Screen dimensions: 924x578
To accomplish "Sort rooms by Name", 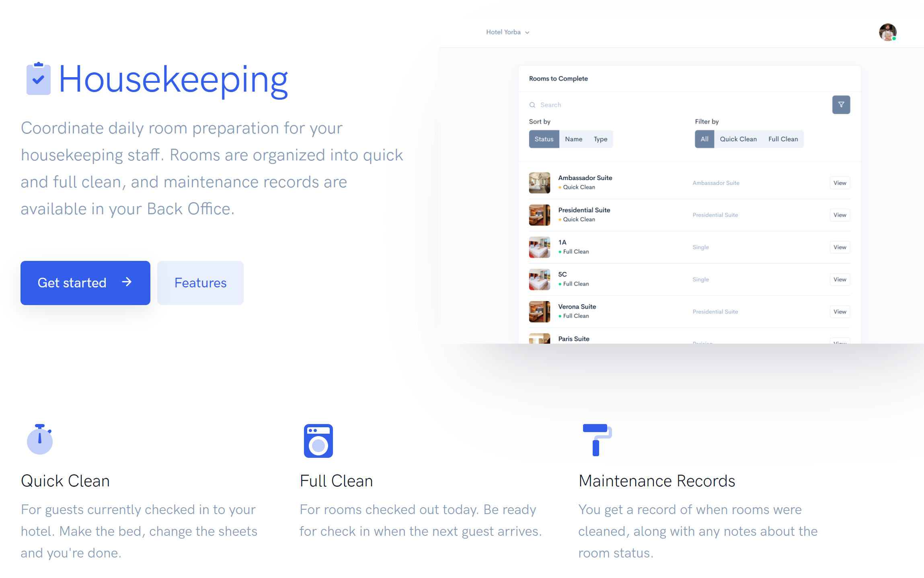I will coord(574,139).
